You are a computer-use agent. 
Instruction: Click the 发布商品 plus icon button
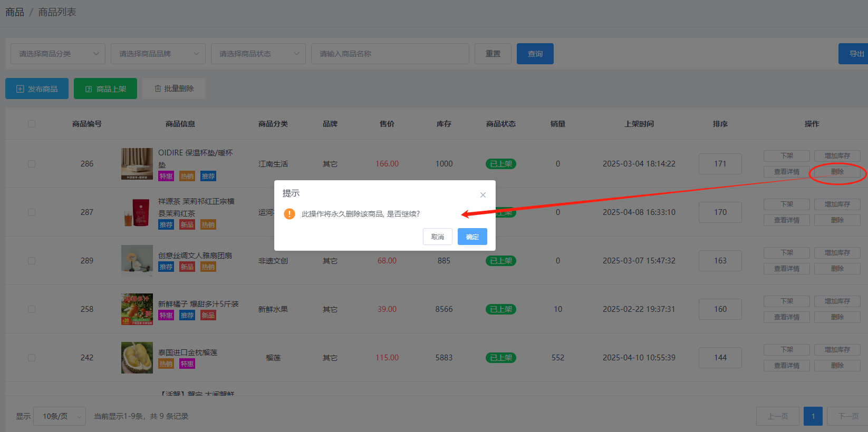[x=37, y=89]
